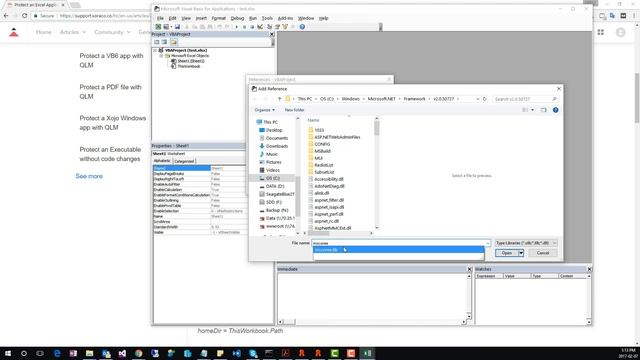
Task: Open Visual Studio from the taskbar
Action: pos(122,353)
